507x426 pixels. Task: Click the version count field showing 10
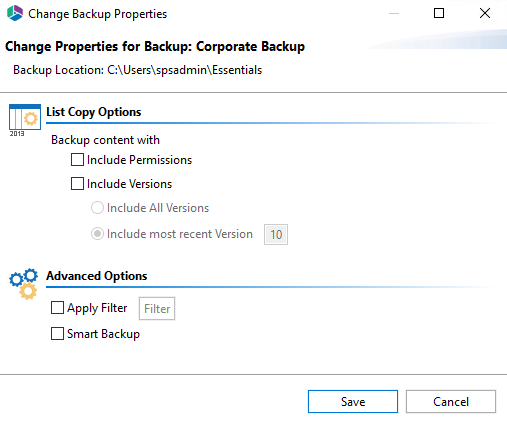point(276,235)
